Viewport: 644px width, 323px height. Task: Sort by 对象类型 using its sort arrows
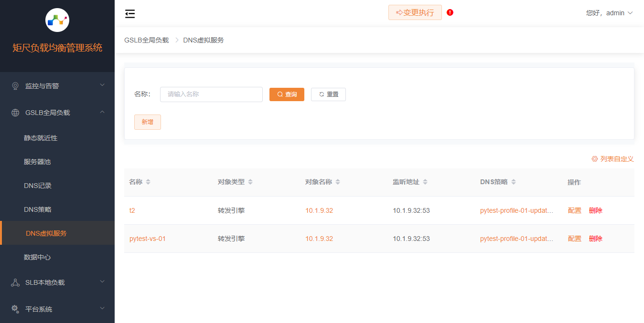(250, 182)
